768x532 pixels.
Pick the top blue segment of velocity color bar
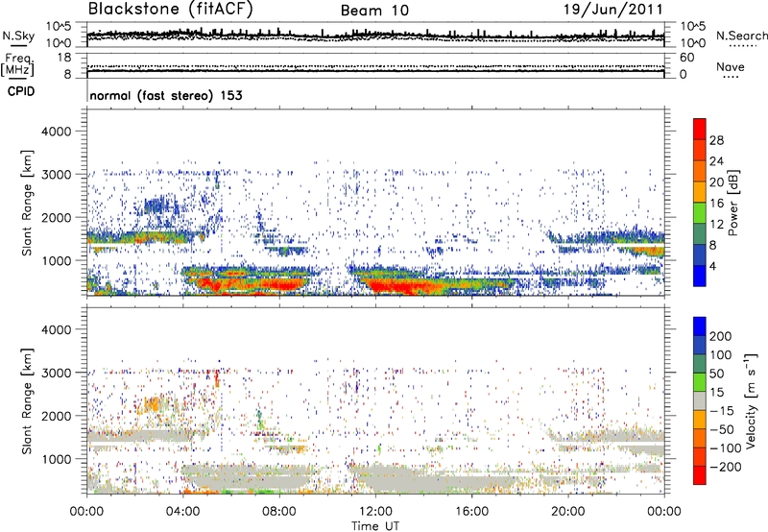700,326
